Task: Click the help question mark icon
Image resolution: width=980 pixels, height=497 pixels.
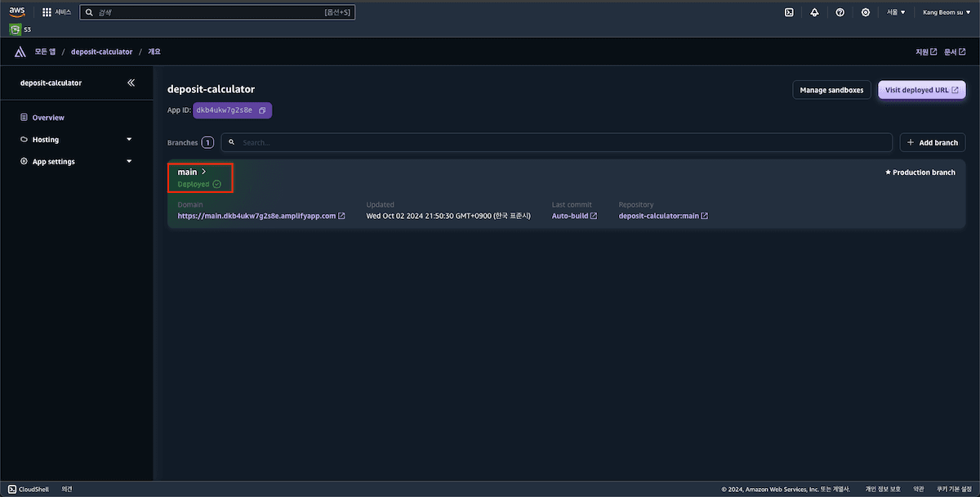Action: [x=840, y=12]
